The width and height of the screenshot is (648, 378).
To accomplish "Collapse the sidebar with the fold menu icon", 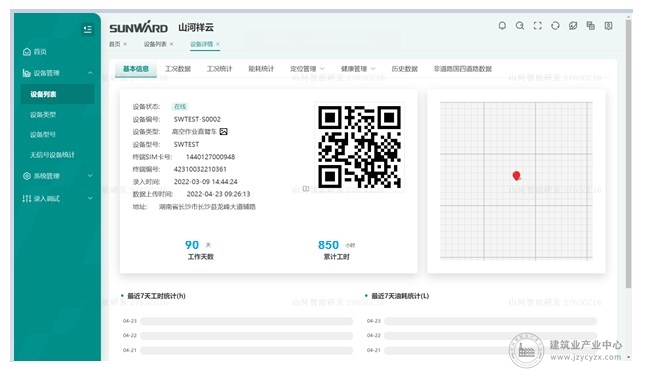I will tap(87, 29).
